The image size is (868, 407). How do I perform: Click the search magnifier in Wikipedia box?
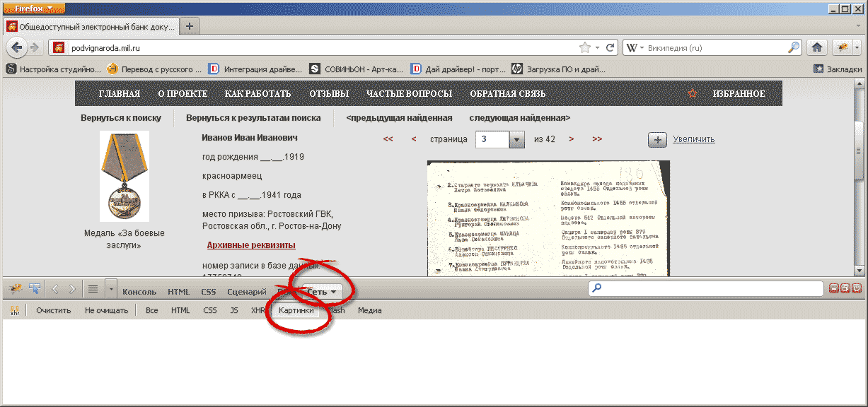point(794,48)
